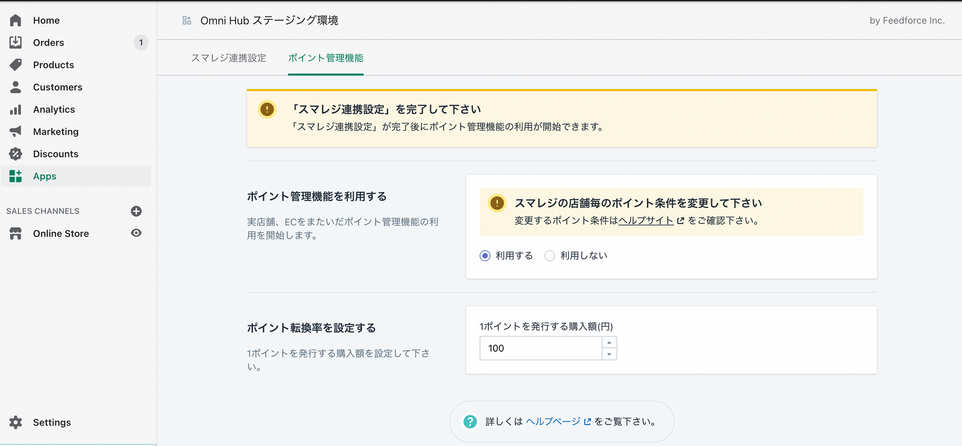The width and height of the screenshot is (962, 446).
Task: Switch to the スマレジ連携設定 tab
Action: click(228, 58)
